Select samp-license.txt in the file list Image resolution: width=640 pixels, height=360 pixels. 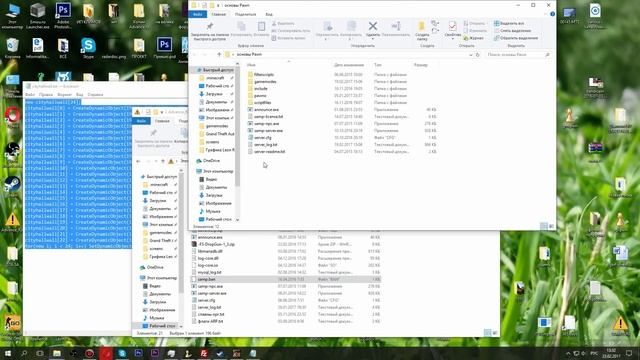268,117
